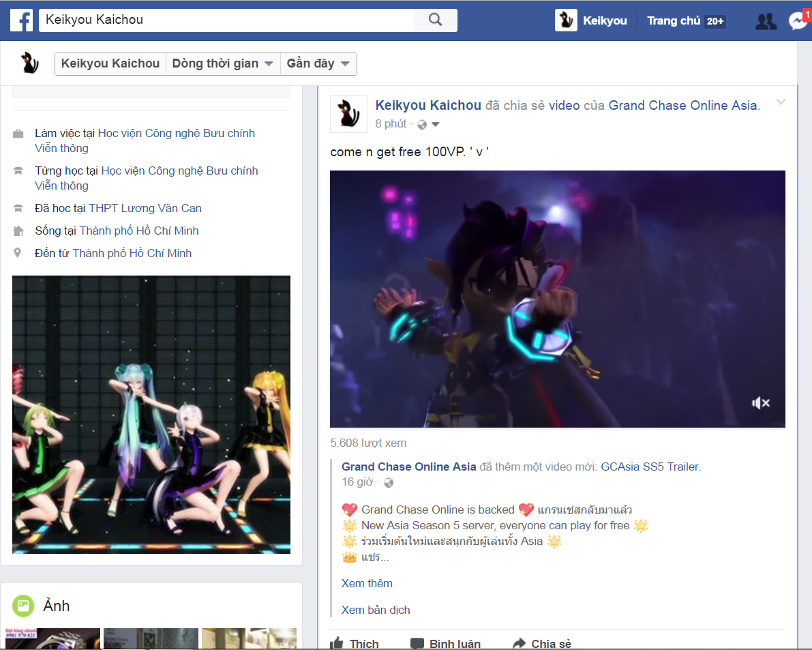Open the second photo thumbnail under Ảnh
The image size is (812, 650).
pos(151,638)
